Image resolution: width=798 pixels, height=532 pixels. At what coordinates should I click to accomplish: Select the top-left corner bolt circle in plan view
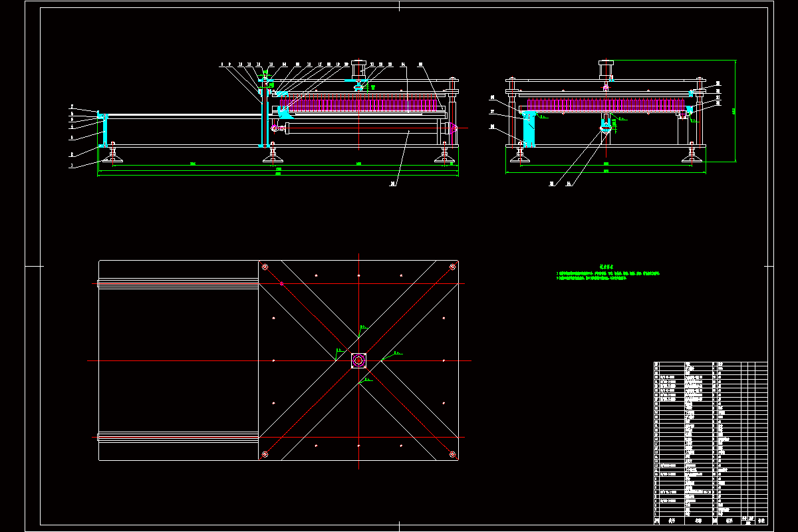(x=265, y=267)
